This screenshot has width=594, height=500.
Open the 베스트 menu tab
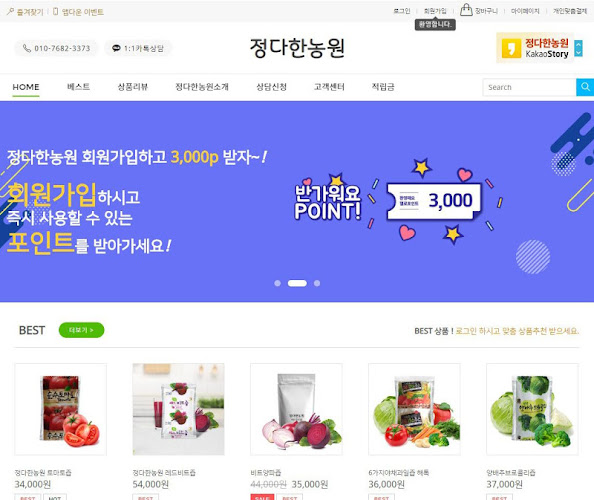click(x=78, y=87)
